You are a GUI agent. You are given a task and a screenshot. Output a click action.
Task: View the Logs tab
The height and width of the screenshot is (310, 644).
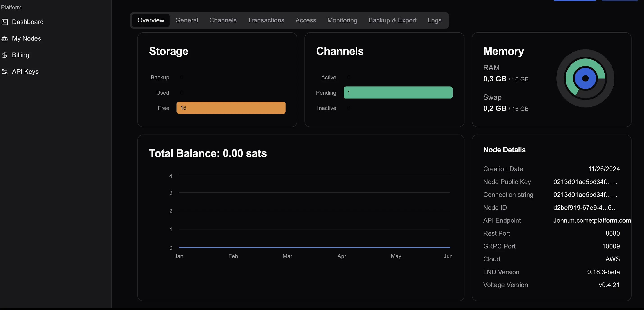[434, 20]
